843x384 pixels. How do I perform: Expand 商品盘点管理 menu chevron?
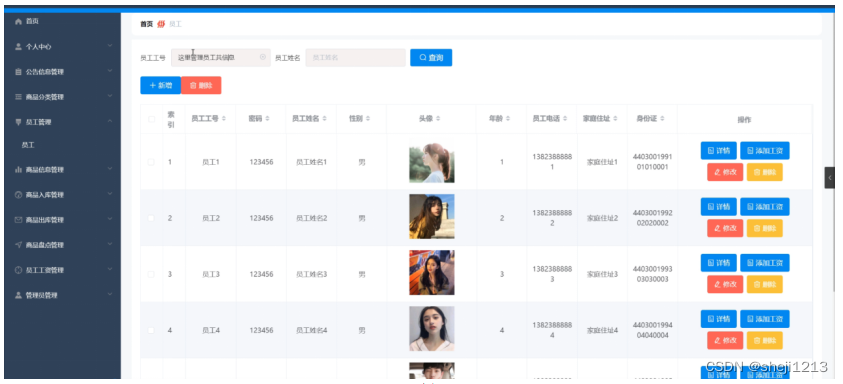coord(110,245)
